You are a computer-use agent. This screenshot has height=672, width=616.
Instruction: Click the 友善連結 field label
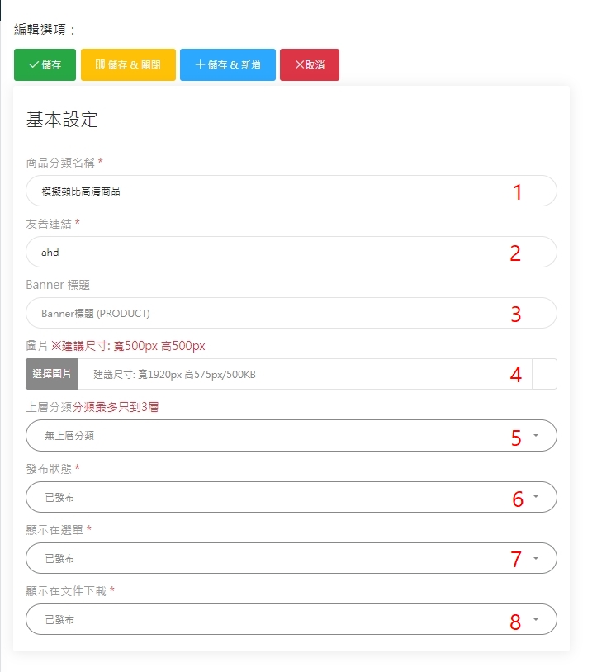click(49, 224)
